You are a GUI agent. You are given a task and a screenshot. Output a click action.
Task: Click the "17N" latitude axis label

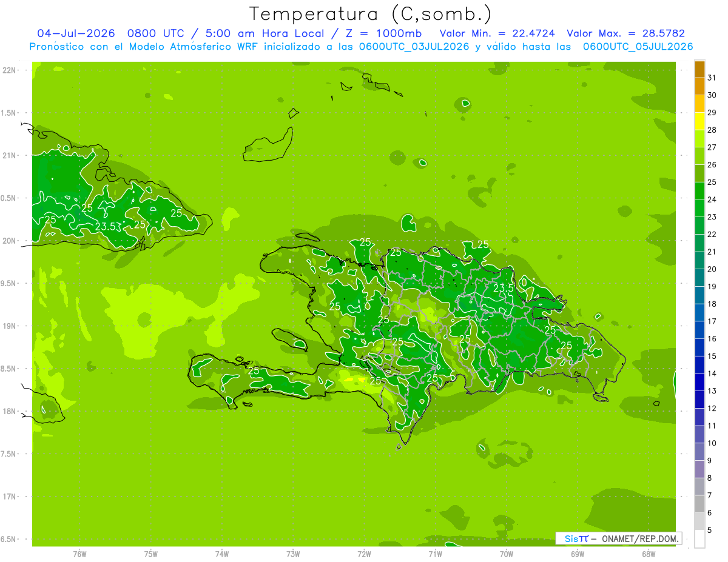(x=9, y=497)
